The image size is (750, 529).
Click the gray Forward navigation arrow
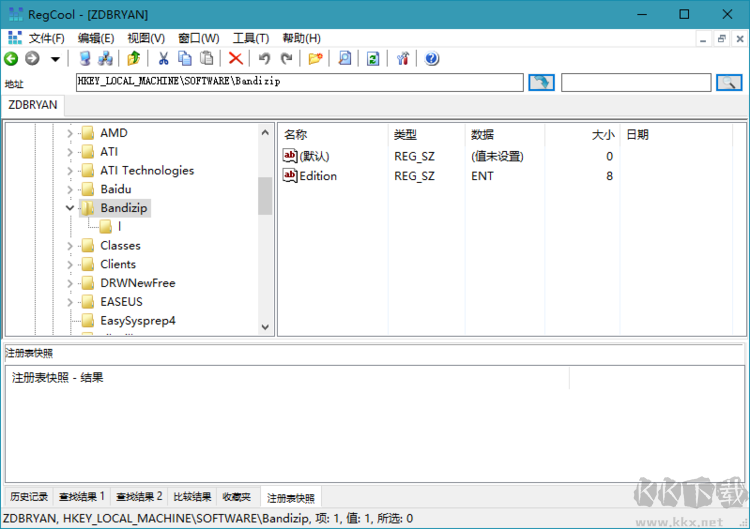click(x=32, y=58)
